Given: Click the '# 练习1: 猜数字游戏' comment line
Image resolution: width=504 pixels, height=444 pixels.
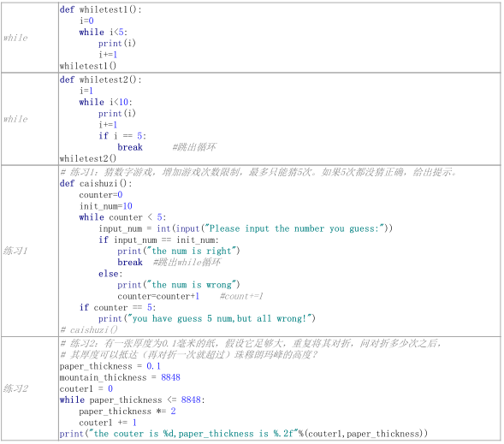Looking at the screenshot, I should (x=258, y=173).
